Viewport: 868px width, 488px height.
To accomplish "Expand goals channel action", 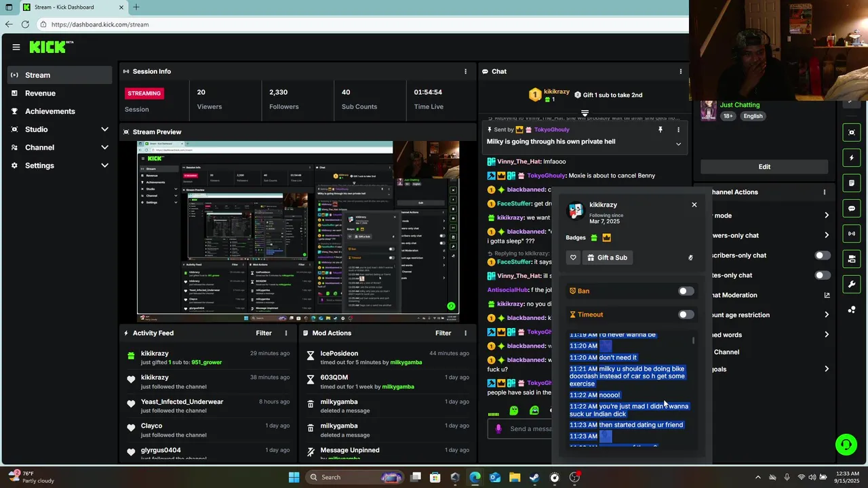I will [x=826, y=369].
